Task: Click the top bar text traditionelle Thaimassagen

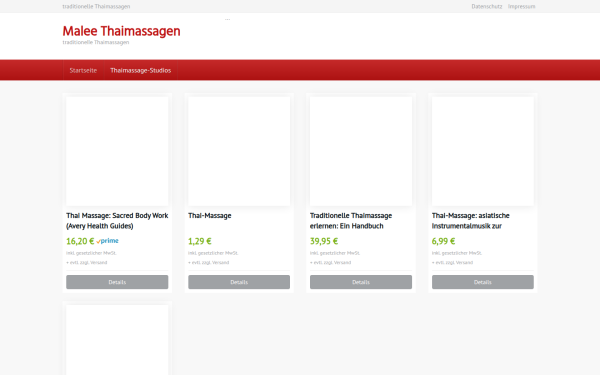Action: (96, 7)
